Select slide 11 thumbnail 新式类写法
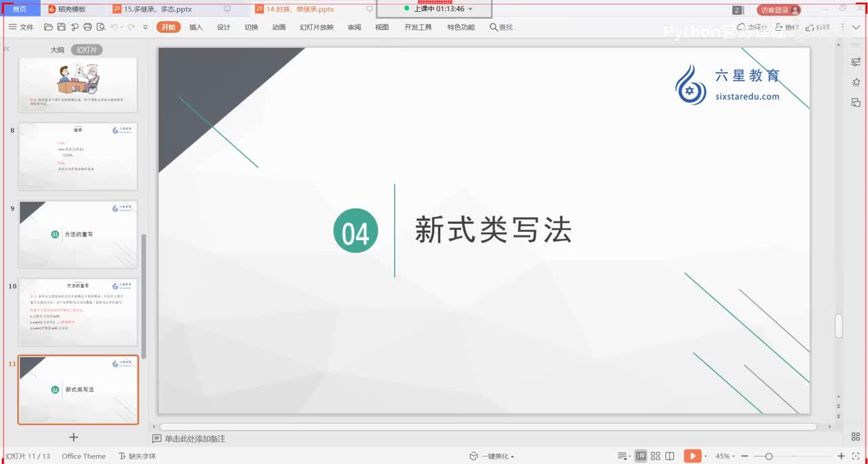This screenshot has width=868, height=464. tap(78, 390)
